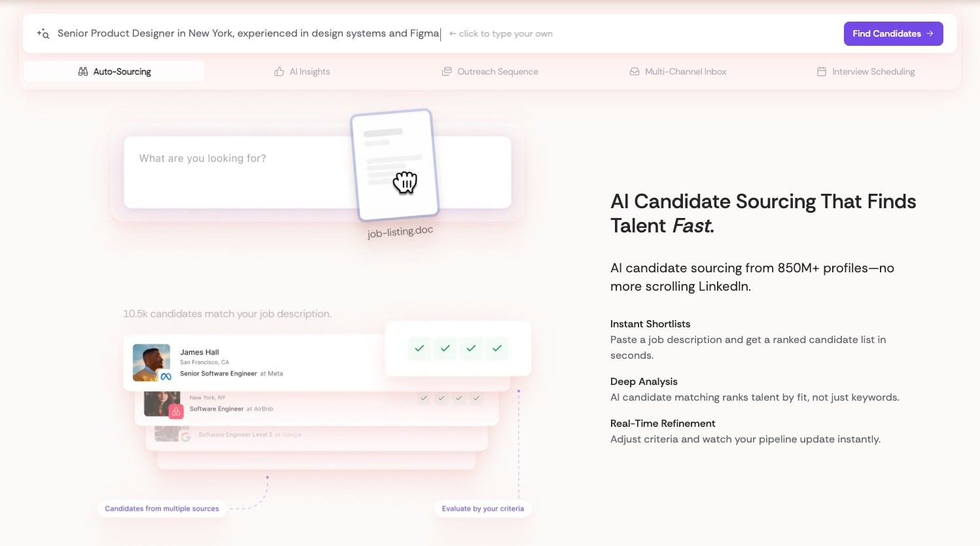Click the Meta logo on James Hall's card
980x546 pixels.
pyautogui.click(x=166, y=376)
